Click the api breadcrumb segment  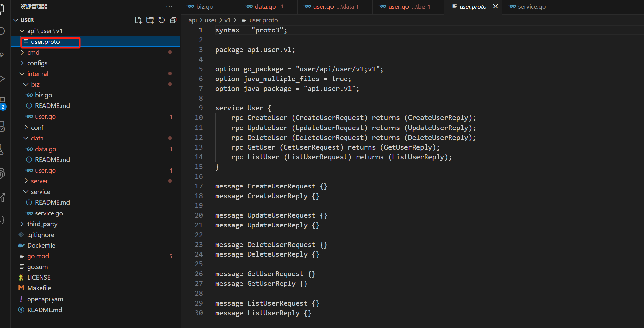(x=193, y=20)
